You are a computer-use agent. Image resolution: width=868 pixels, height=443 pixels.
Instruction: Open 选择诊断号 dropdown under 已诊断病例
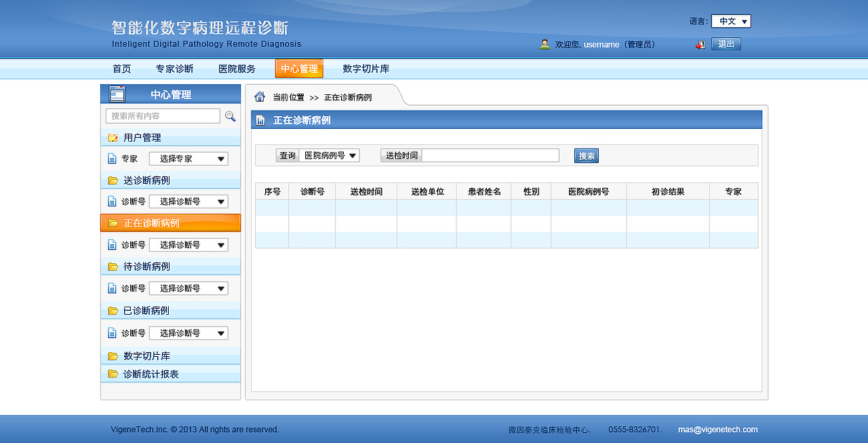(x=189, y=333)
